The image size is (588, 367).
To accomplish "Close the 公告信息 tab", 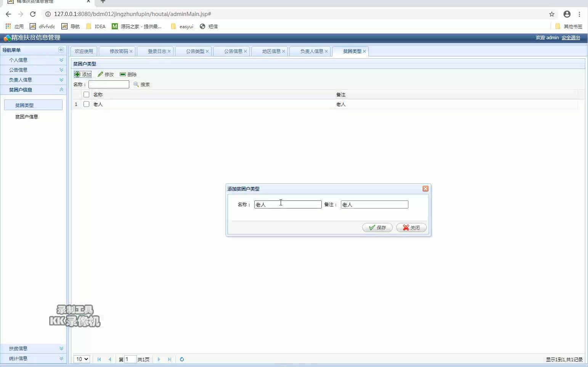I will pyautogui.click(x=245, y=51).
